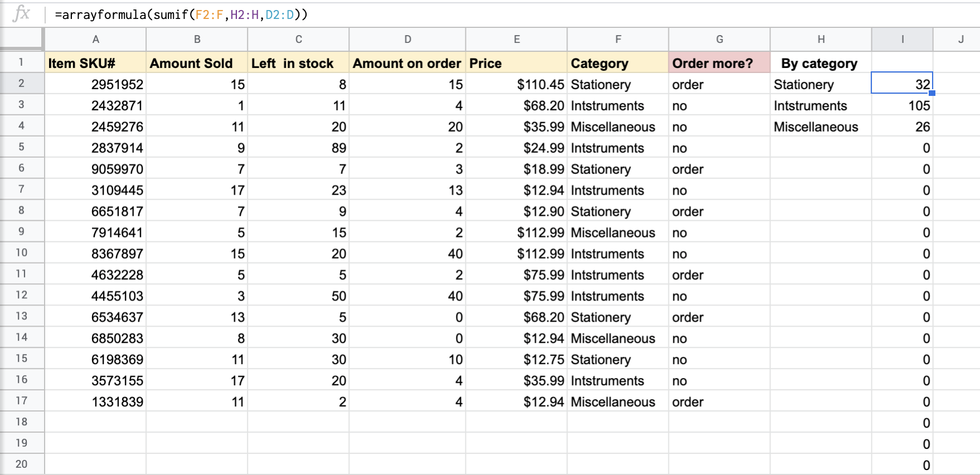Click the Stationery cell in column H
The image size is (980, 475).
click(820, 84)
